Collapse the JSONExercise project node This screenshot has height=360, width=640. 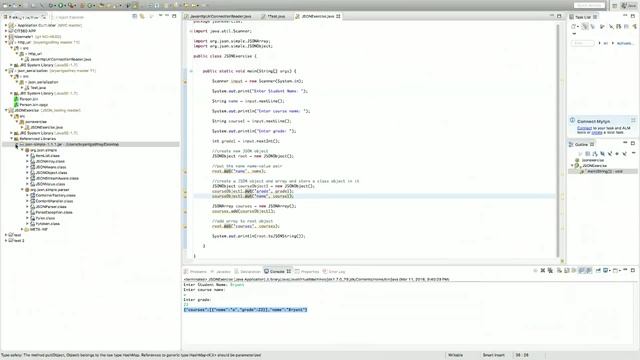pos(6,110)
